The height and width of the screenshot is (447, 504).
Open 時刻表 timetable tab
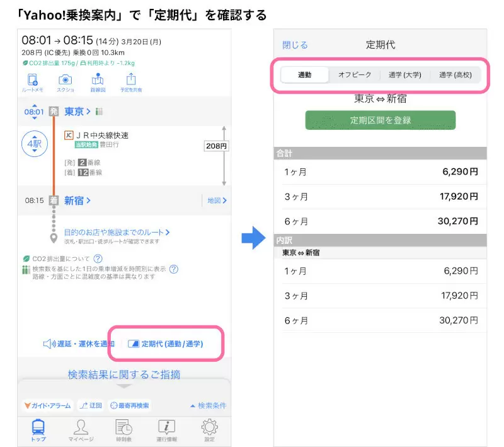click(123, 430)
